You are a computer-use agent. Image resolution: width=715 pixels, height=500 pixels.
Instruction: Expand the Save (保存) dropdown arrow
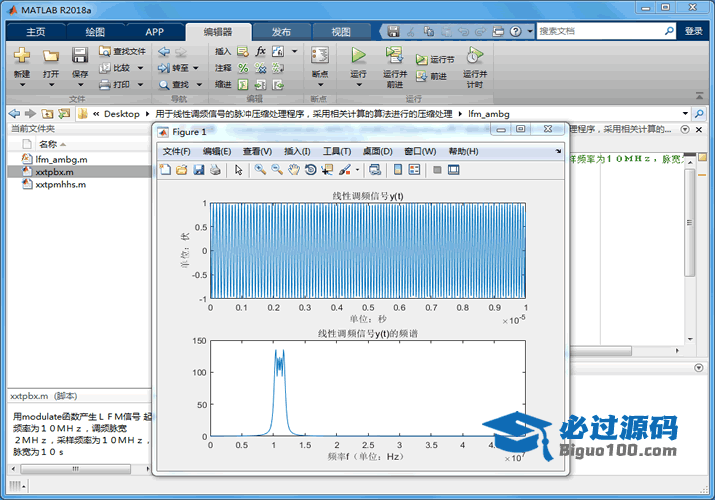click(80, 86)
